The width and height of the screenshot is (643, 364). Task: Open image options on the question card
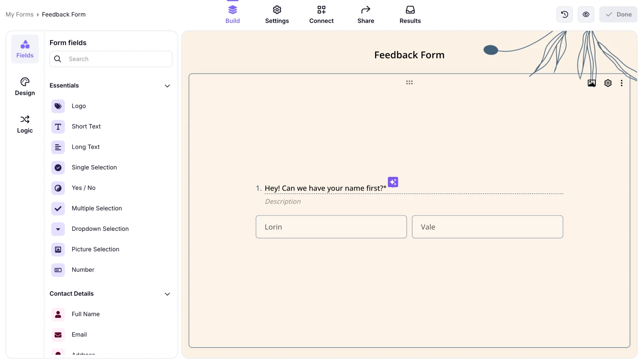point(592,83)
